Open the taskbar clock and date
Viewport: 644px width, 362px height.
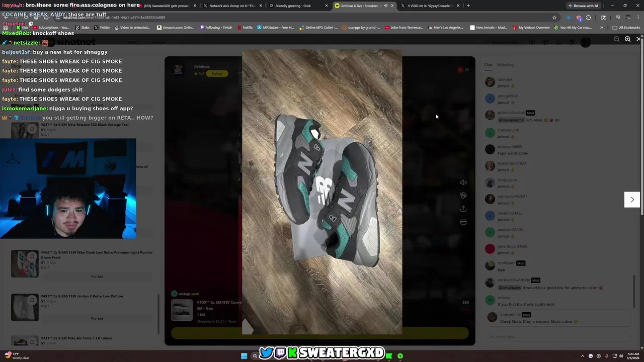[x=633, y=356]
